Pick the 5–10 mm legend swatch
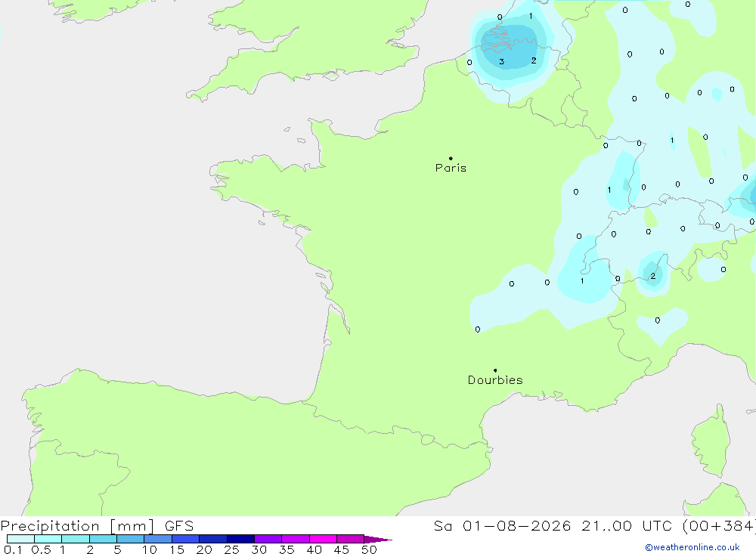 click(131, 539)
